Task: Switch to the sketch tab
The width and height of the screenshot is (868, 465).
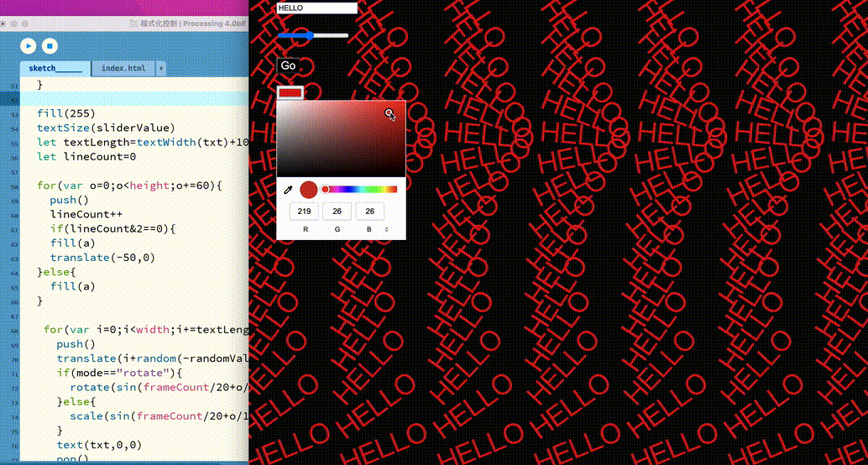Action: pyautogui.click(x=55, y=68)
